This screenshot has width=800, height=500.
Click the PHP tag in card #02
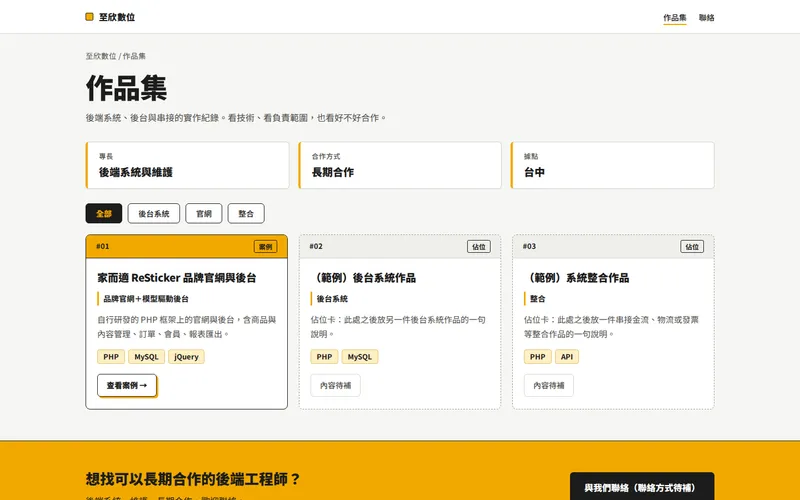(324, 357)
